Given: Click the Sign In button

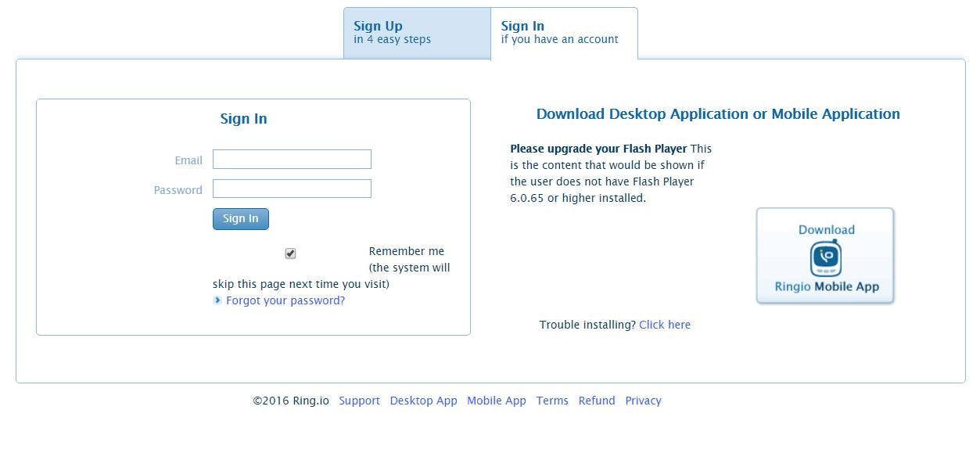Looking at the screenshot, I should pos(240,219).
